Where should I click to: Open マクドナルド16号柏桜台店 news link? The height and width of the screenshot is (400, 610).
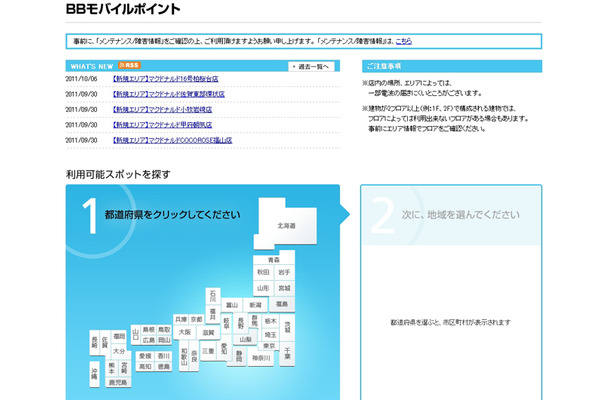[165, 79]
